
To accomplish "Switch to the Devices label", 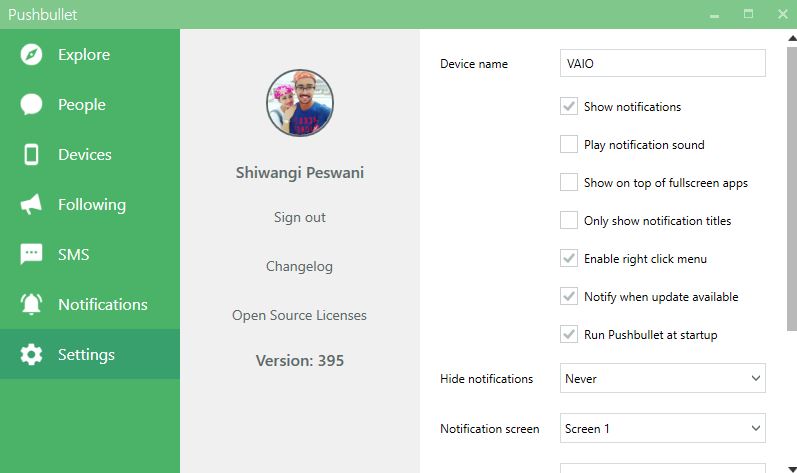I will (x=85, y=154).
